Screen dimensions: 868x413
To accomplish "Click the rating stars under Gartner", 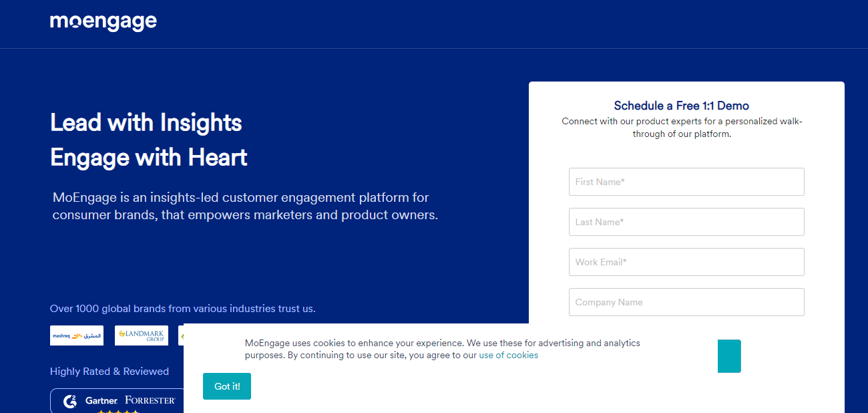I will click(x=119, y=411).
